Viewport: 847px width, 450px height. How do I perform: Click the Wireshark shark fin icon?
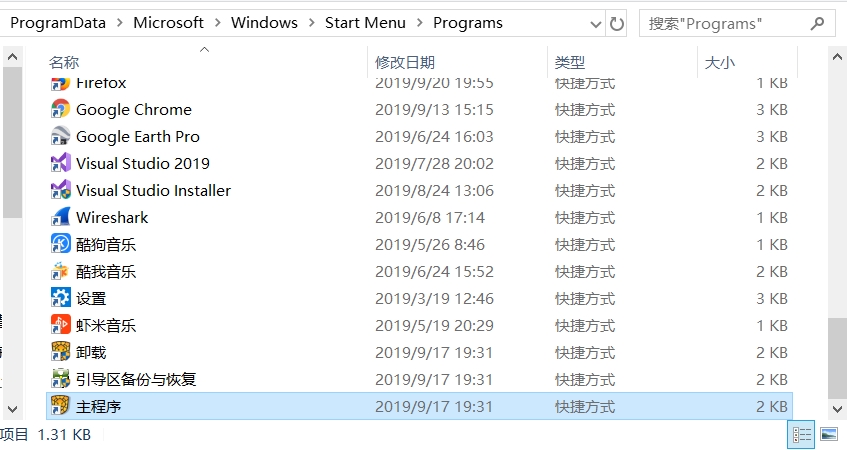click(60, 217)
